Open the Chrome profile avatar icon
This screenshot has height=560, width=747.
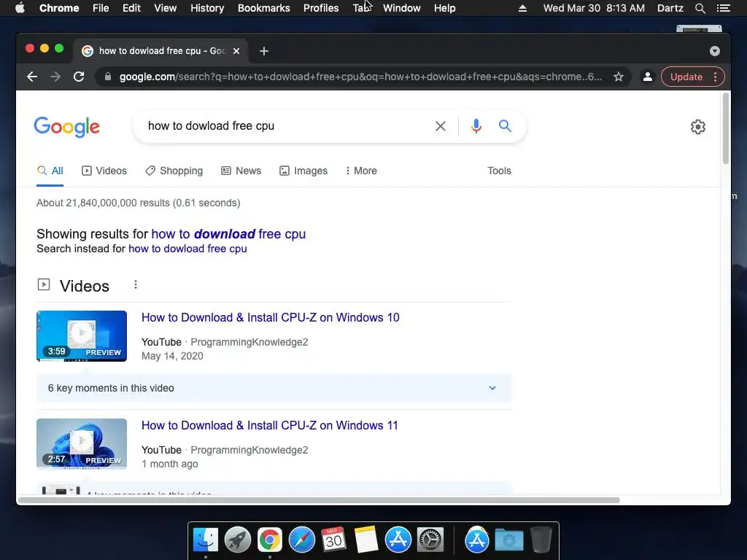pyautogui.click(x=648, y=77)
